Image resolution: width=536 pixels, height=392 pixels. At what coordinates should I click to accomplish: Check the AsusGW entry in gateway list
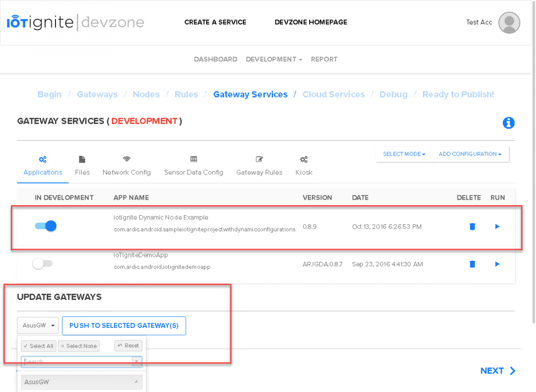click(x=81, y=381)
